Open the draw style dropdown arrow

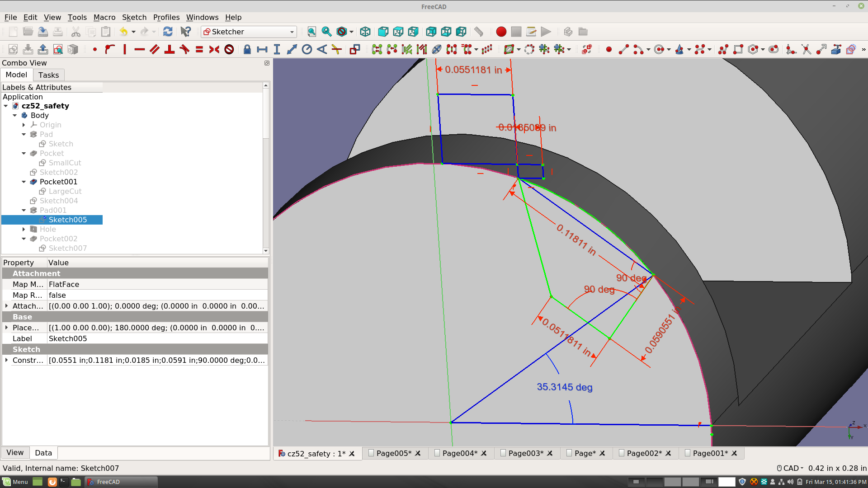pyautogui.click(x=352, y=32)
